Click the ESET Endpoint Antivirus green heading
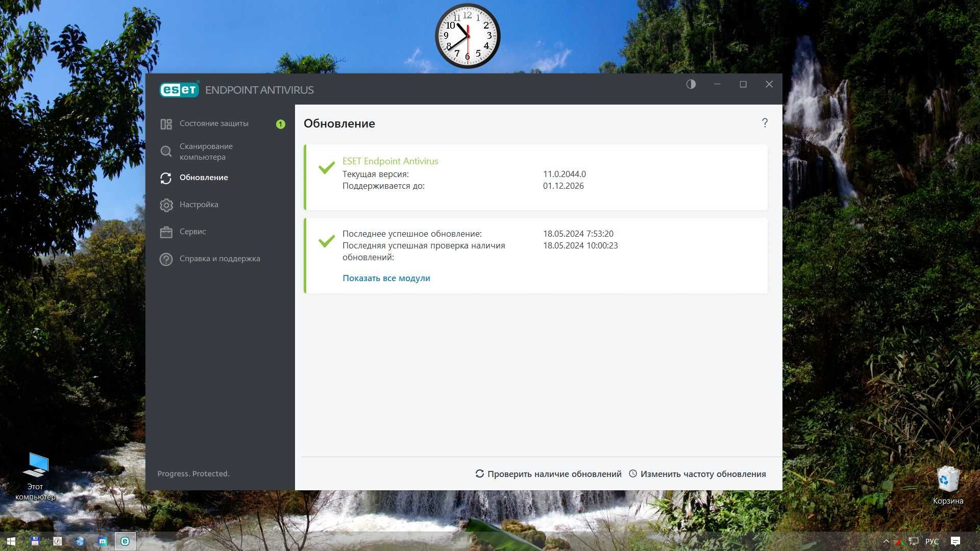This screenshot has width=980, height=551. pyautogui.click(x=390, y=161)
